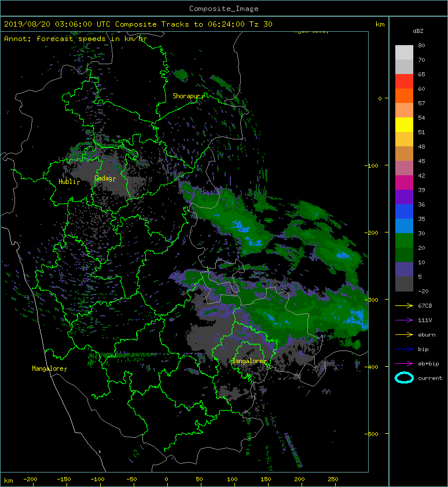Click the 2019/08/20 03:06:00 UTC timestamp
448x487 pixels.
tap(57, 24)
